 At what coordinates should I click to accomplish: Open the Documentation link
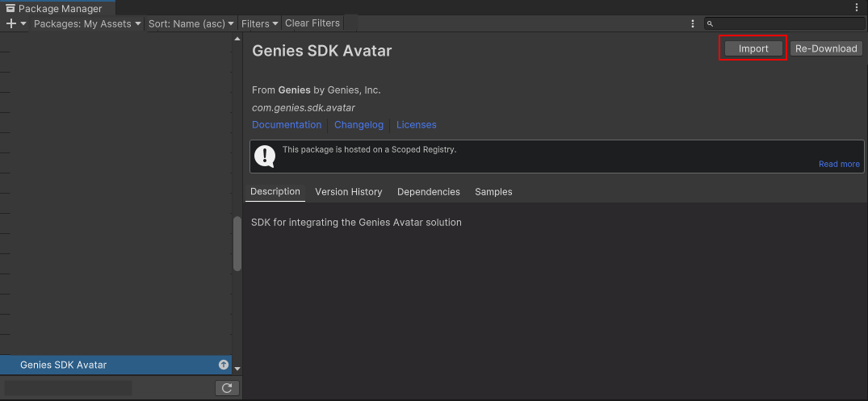coord(287,125)
